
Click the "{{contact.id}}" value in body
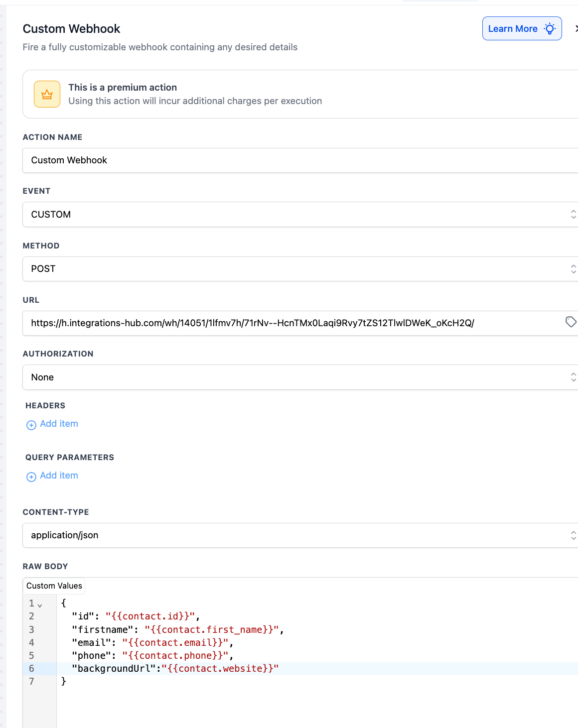pos(149,616)
